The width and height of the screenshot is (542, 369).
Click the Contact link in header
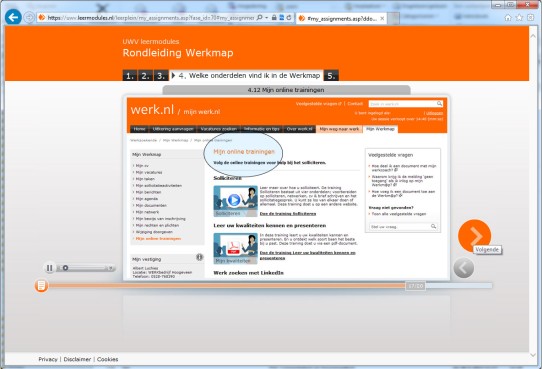pos(355,104)
